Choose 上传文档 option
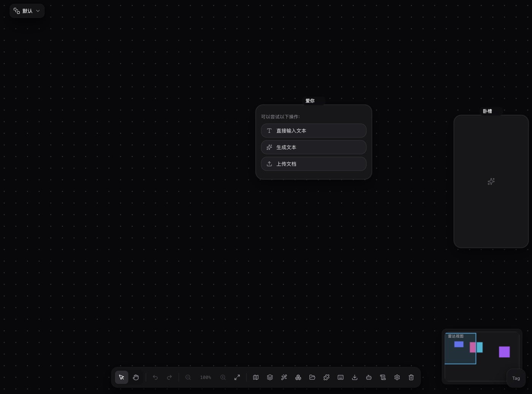 (314, 164)
